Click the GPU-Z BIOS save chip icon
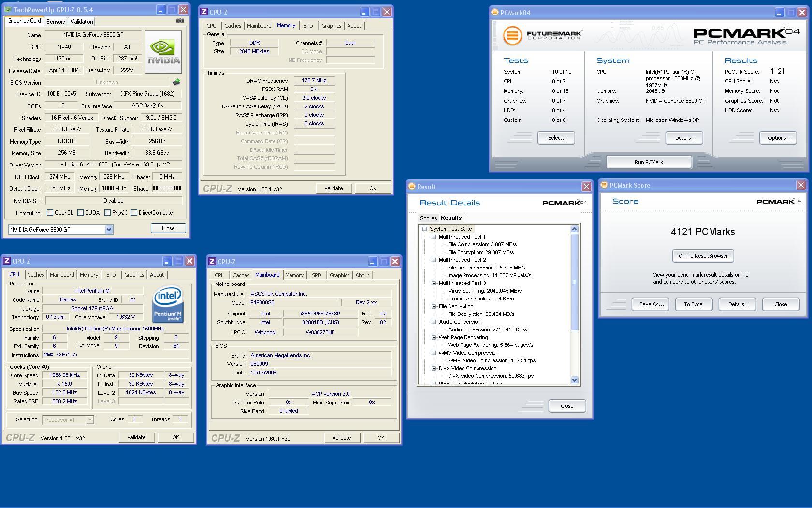The height and width of the screenshot is (508, 812). (176, 82)
